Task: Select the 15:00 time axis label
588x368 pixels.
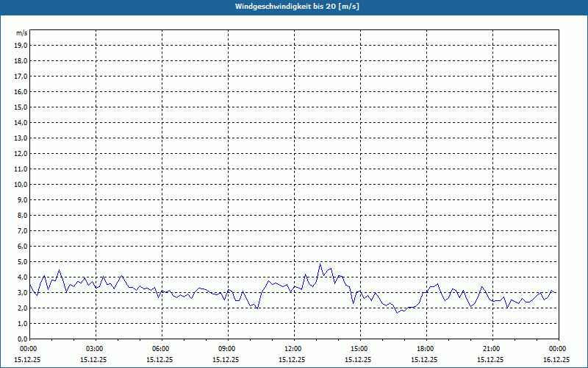Action: pos(359,349)
